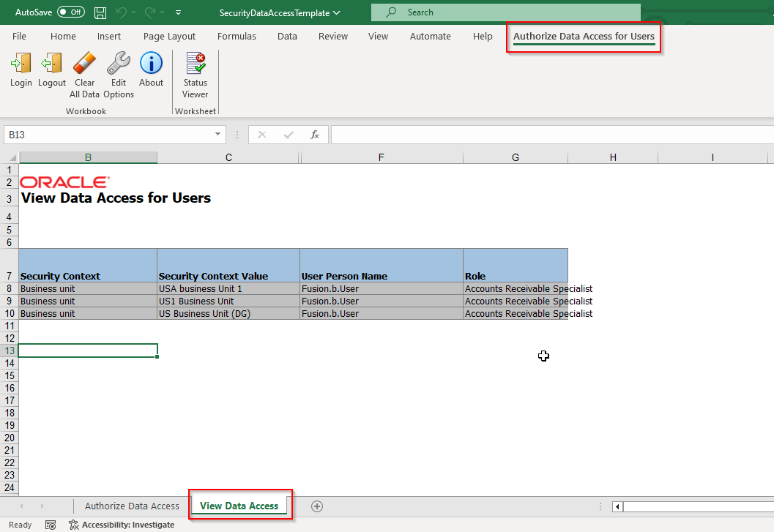Select column B header
Viewport: 774px width, 532px height.
[88, 157]
